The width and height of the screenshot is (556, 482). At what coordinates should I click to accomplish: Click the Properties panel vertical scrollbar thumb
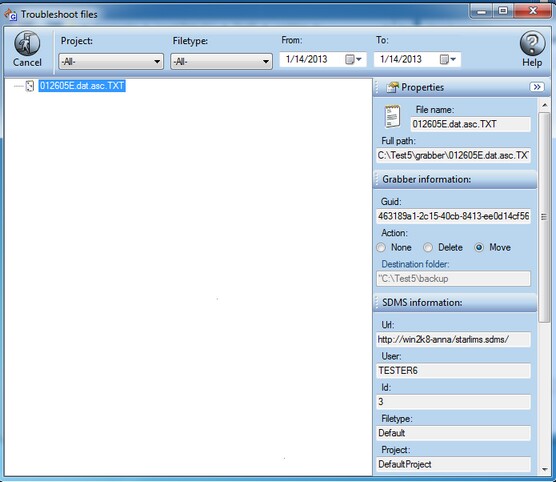click(544, 217)
